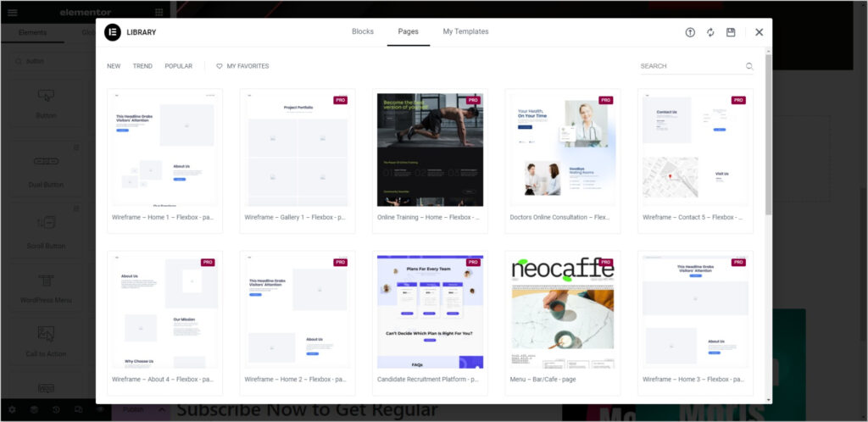Open Doctors Online Consultation template thumbnail
Image resolution: width=868 pixels, height=422 pixels.
click(x=563, y=150)
